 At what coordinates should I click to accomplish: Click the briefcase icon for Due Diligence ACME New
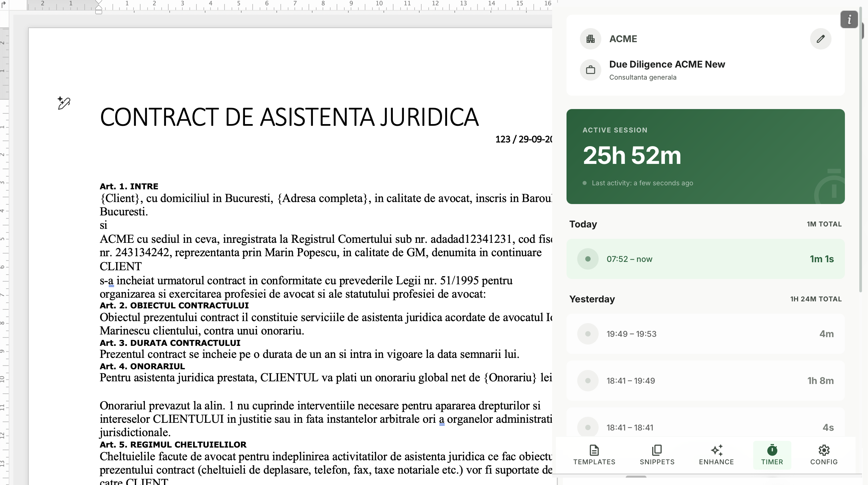[590, 70]
